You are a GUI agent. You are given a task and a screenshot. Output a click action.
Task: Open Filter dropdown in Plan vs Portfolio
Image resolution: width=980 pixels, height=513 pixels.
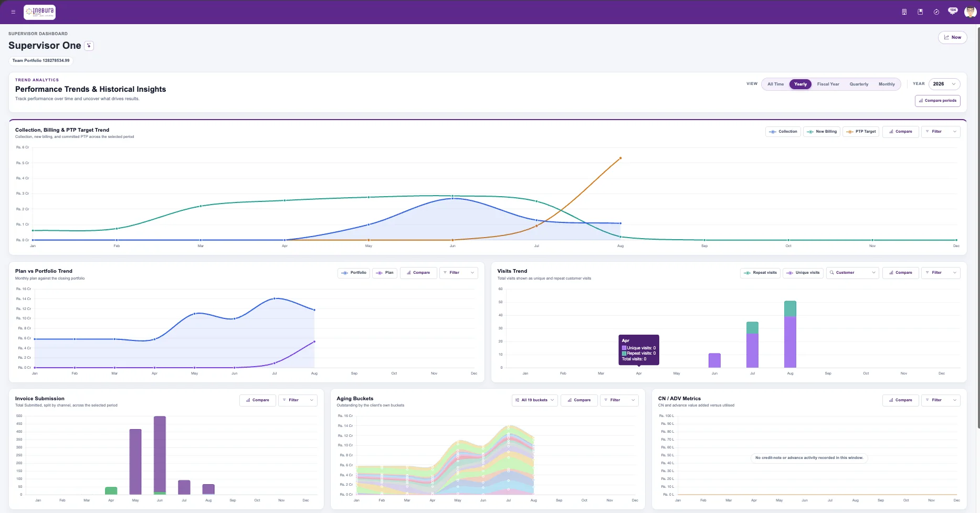point(459,273)
